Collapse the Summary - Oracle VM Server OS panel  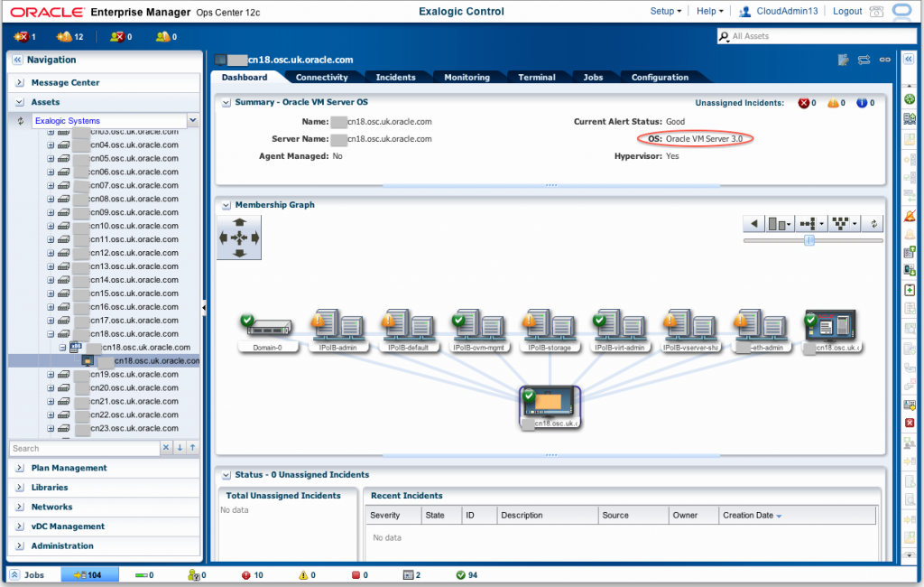(x=226, y=103)
